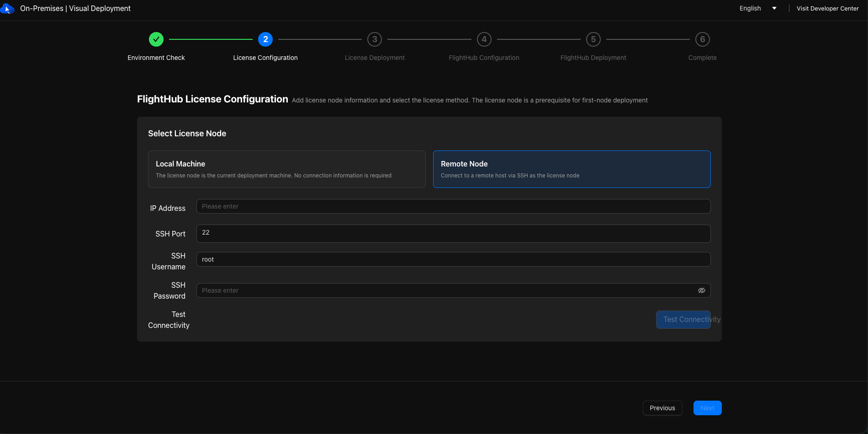This screenshot has height=434, width=868.
Task: Click the IP Address field label
Action: click(168, 208)
